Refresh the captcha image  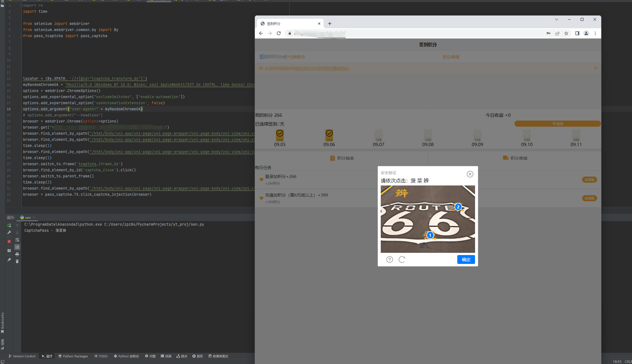click(402, 259)
